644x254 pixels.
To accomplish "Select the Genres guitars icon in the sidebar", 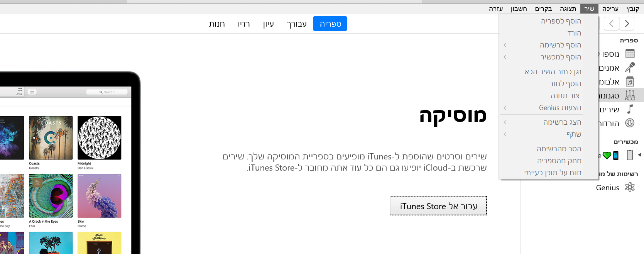I will [630, 95].
